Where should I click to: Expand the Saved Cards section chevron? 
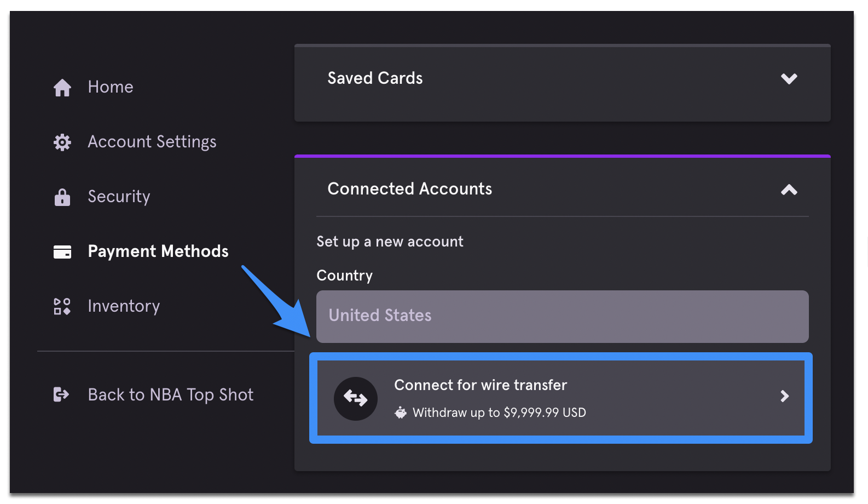[x=789, y=79]
